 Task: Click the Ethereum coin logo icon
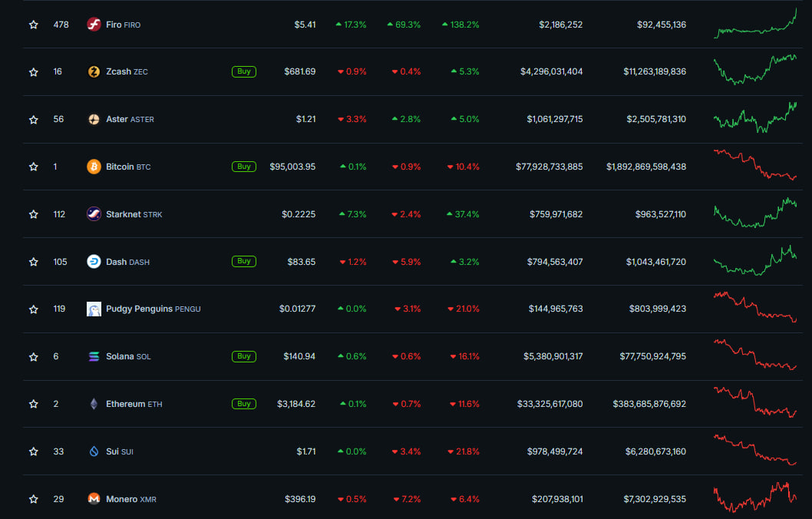point(94,404)
